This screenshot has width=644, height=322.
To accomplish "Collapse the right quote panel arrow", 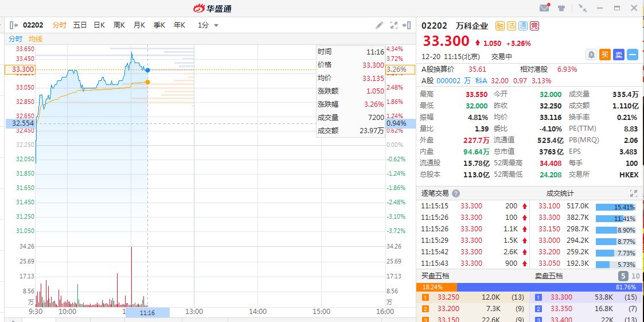I will pyautogui.click(x=407, y=25).
